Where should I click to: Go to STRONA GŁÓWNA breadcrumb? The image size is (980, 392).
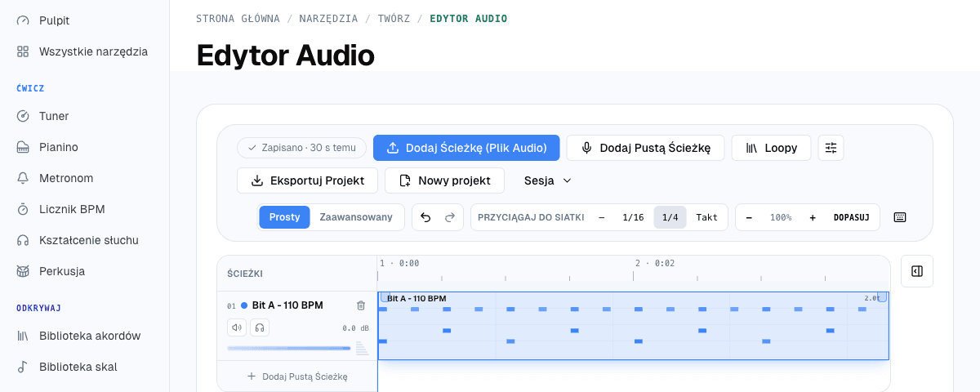(238, 18)
